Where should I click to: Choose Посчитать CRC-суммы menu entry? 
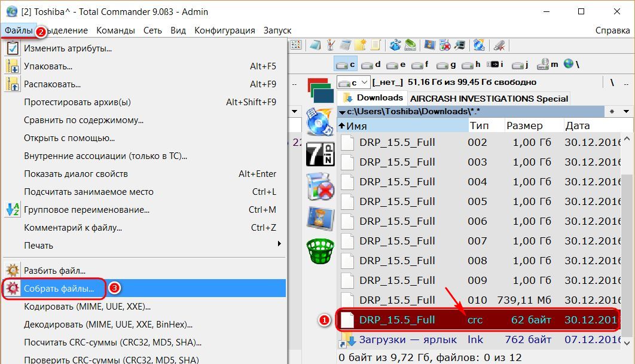click(x=144, y=342)
